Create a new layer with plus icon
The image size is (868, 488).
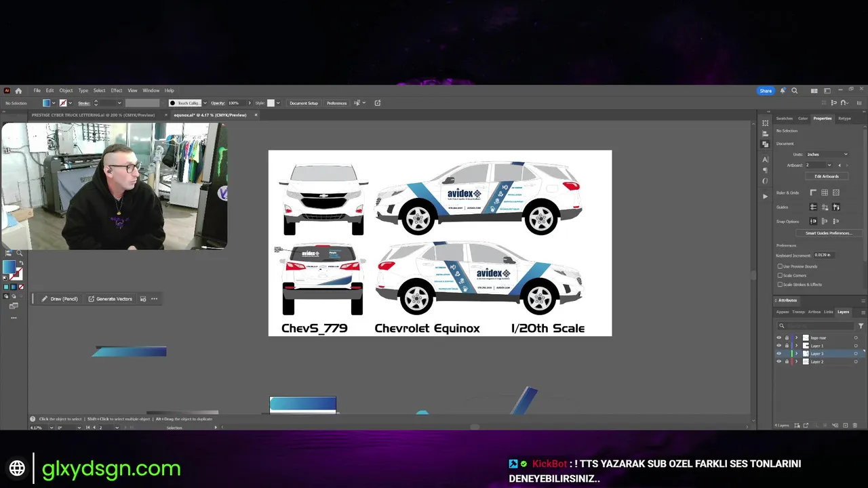pos(845,425)
